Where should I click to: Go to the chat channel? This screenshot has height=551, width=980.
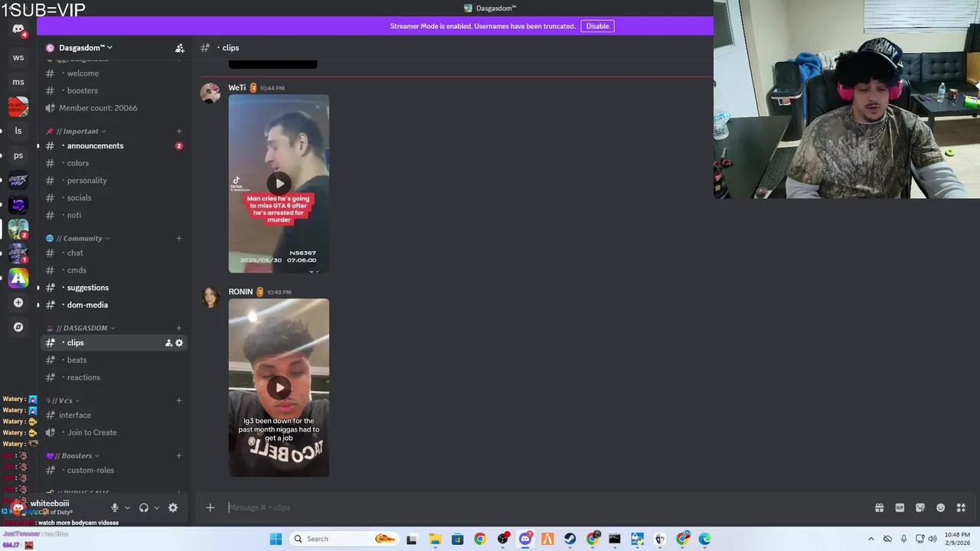(x=113, y=253)
